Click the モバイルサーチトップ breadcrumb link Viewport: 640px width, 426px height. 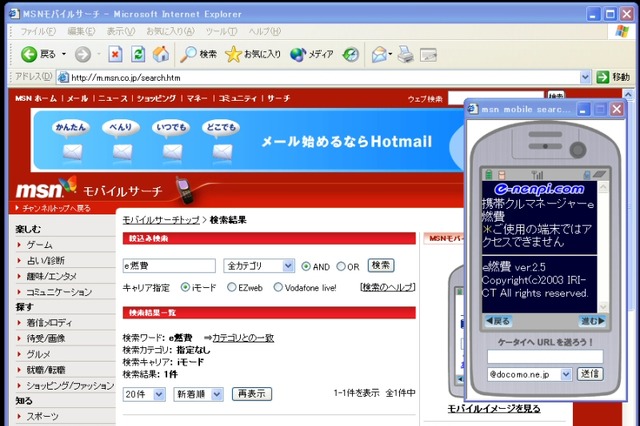(161, 220)
